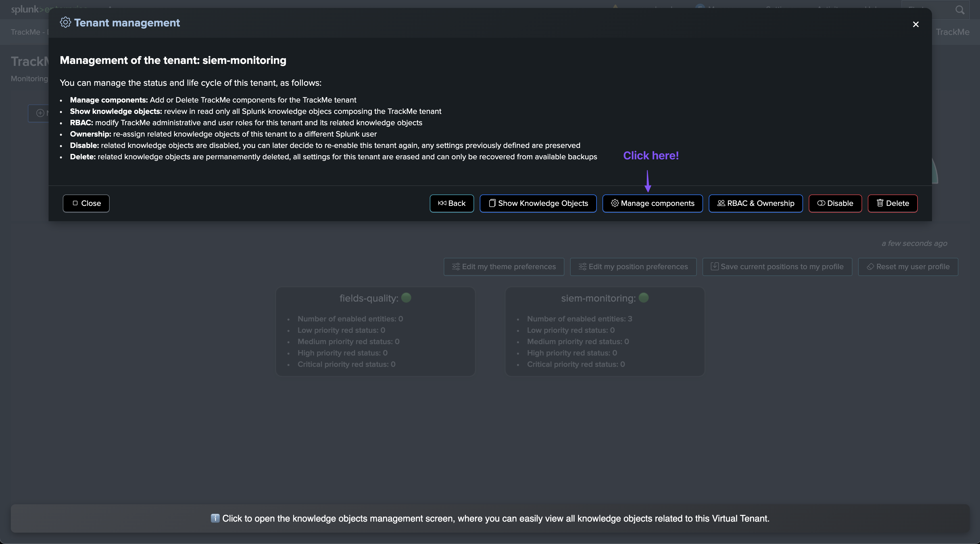Select the siem-monitoring tenant card
The height and width of the screenshot is (544, 980).
point(604,332)
